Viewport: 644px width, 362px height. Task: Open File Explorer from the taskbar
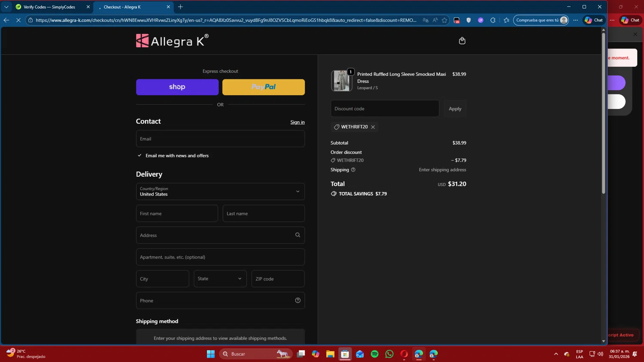point(330,354)
